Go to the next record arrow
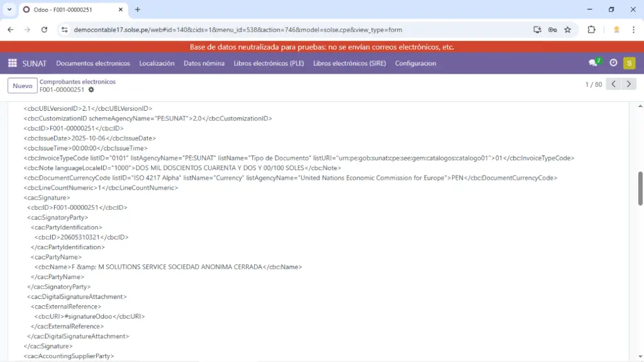Viewport: 644px width, 362px height. [628, 84]
